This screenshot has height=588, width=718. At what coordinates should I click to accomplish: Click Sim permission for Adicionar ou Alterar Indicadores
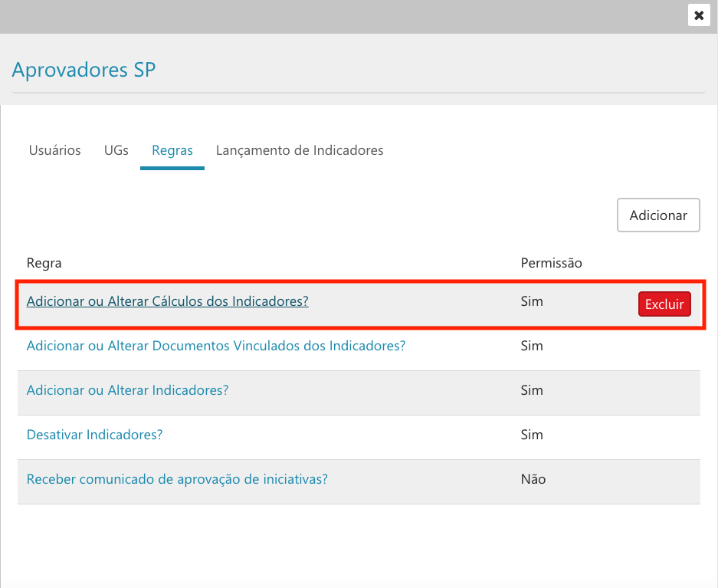[532, 390]
